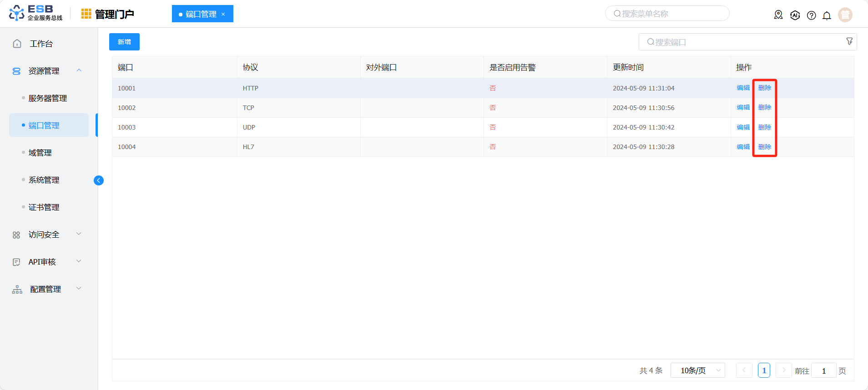This screenshot has width=868, height=390.
Task: Click the filter funnel icon
Action: tap(849, 41)
